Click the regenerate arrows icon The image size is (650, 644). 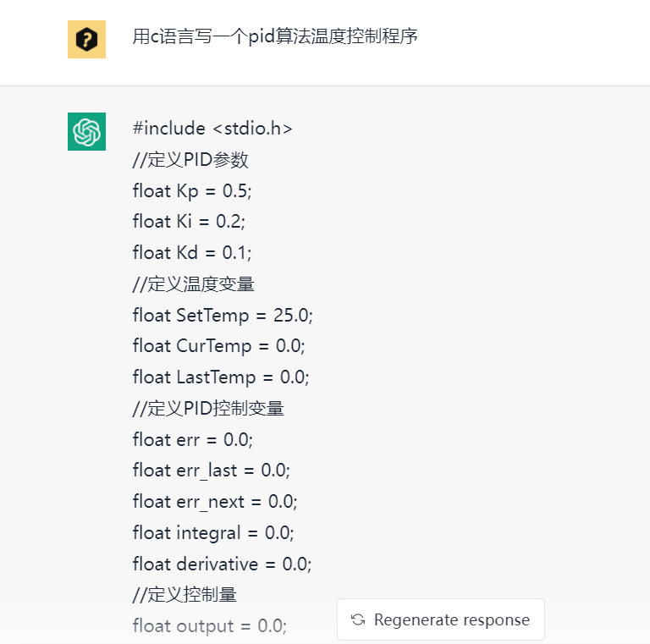[x=358, y=619]
